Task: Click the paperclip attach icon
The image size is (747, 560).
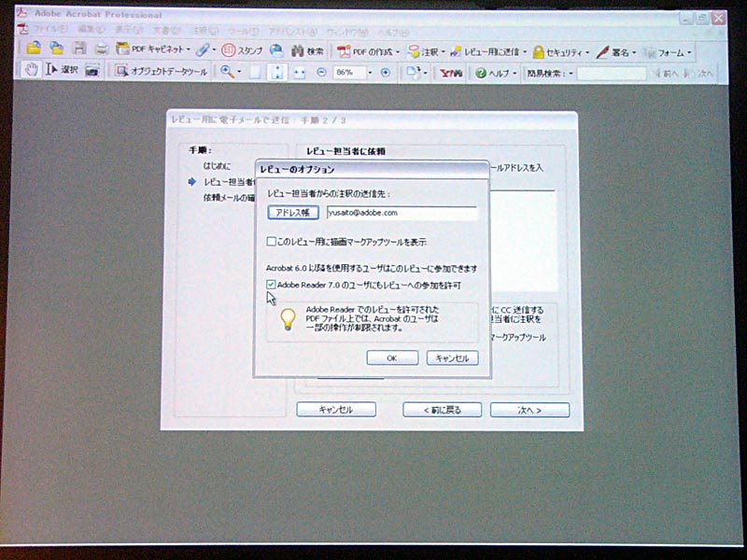Action: (203, 49)
